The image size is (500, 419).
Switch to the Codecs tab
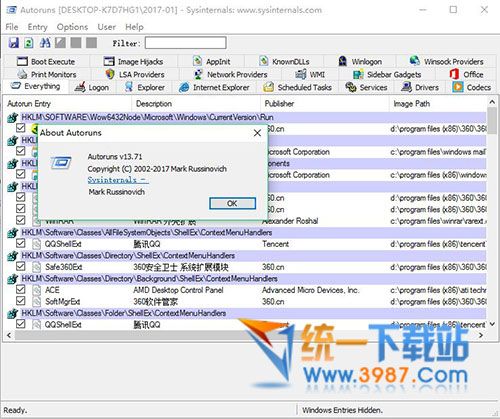pos(471,87)
